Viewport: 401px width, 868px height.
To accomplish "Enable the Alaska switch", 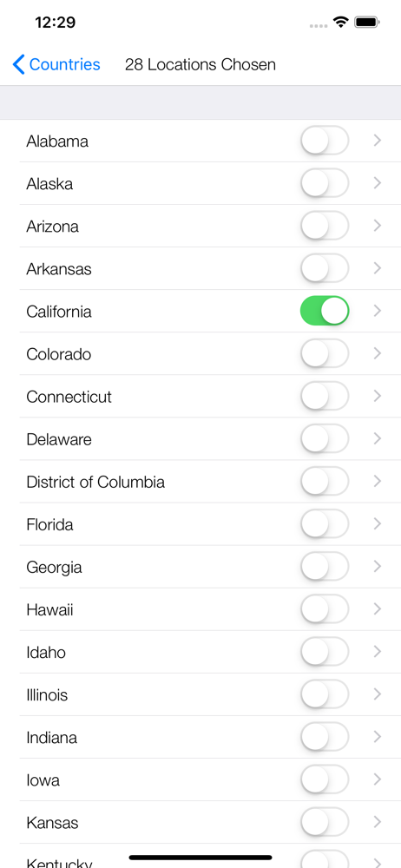I will point(325,183).
